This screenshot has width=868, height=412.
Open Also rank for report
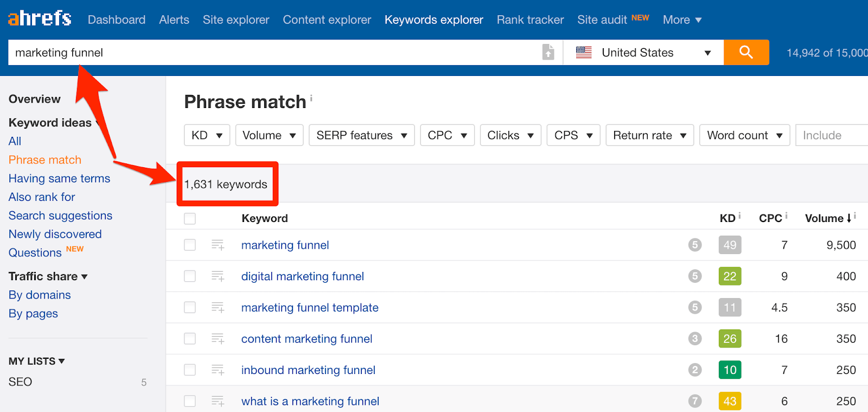[42, 197]
